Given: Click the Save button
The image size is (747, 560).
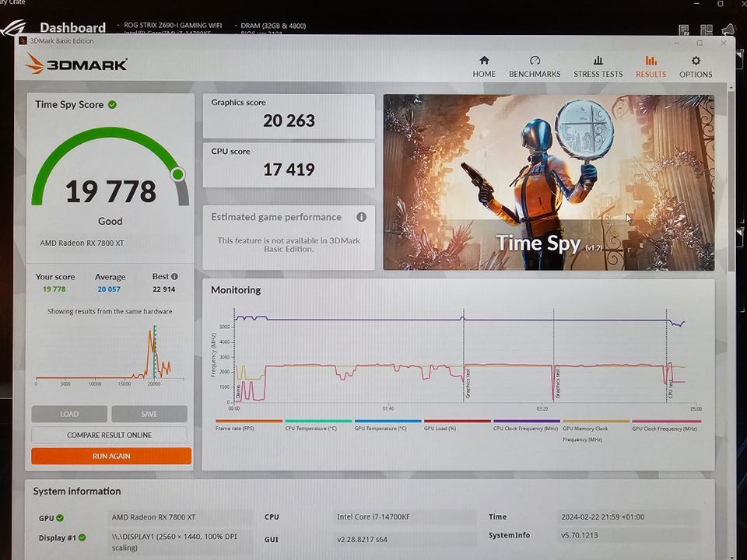Looking at the screenshot, I should (x=149, y=414).
